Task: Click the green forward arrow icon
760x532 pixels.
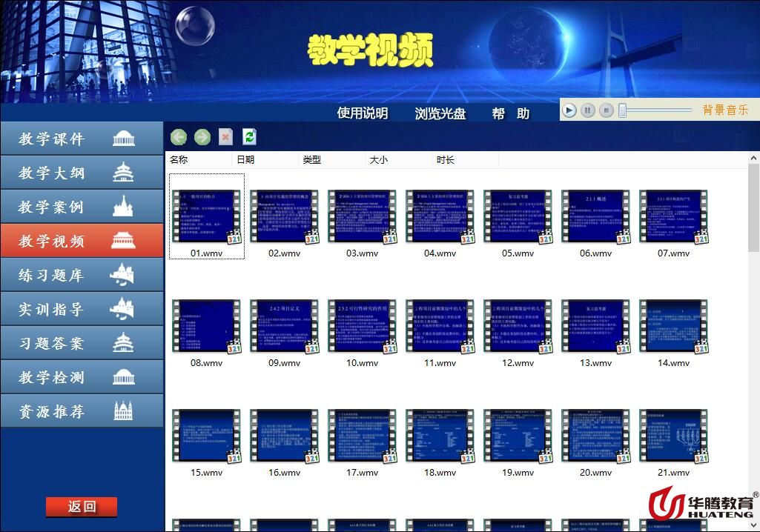Action: (202, 137)
